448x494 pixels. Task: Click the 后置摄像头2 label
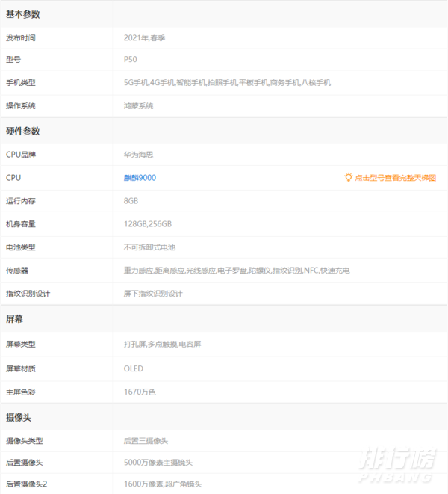pos(26,484)
